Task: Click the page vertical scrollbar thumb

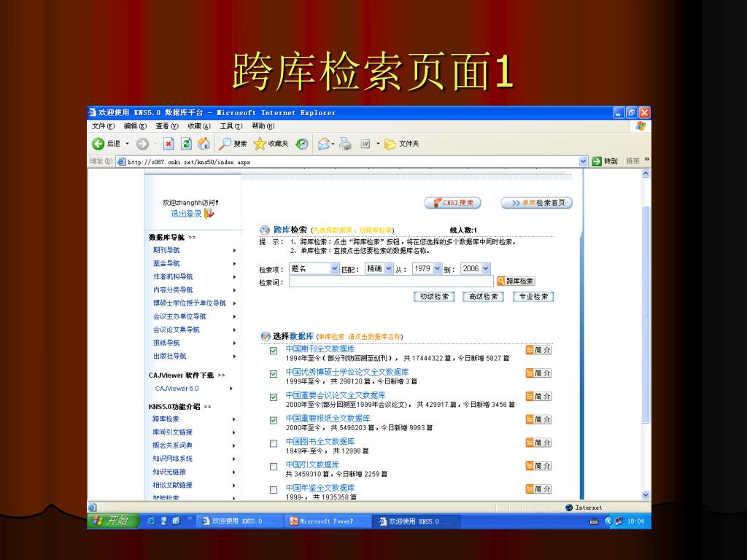Action: tap(646, 314)
